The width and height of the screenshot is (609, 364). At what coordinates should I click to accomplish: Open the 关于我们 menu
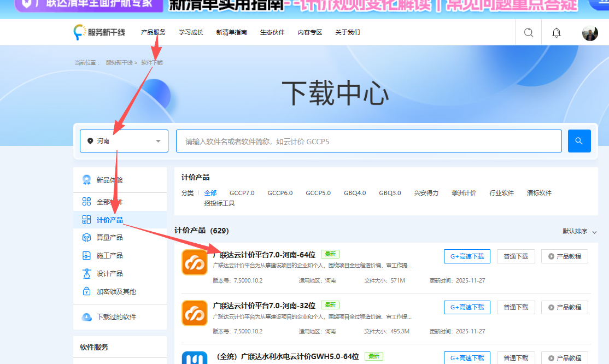click(348, 32)
